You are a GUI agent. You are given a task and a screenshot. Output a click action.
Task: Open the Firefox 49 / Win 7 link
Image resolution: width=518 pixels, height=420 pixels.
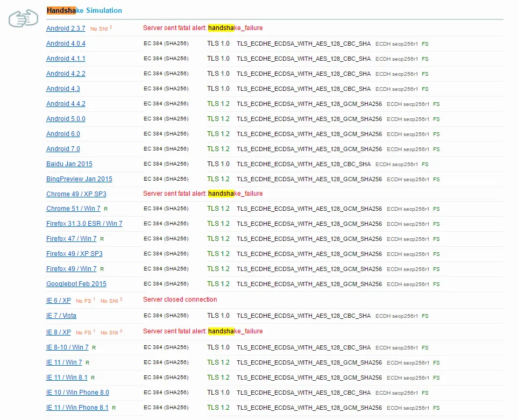click(72, 269)
